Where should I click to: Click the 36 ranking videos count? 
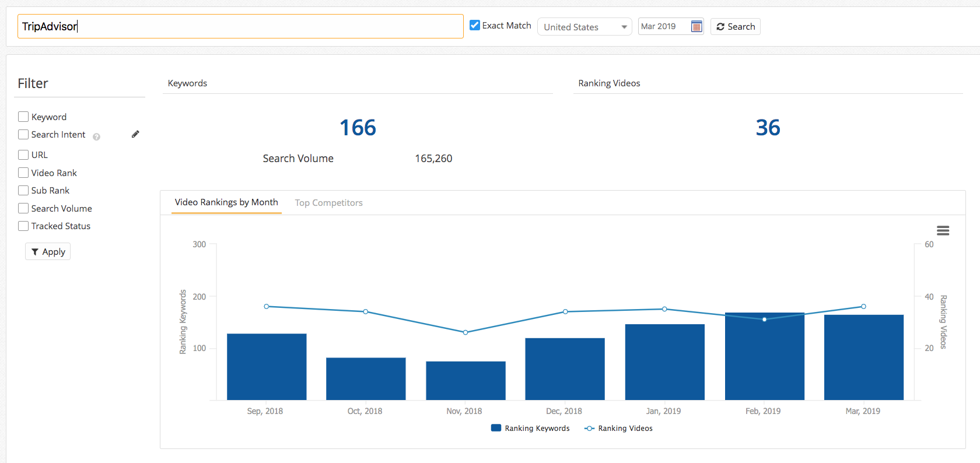pos(768,128)
